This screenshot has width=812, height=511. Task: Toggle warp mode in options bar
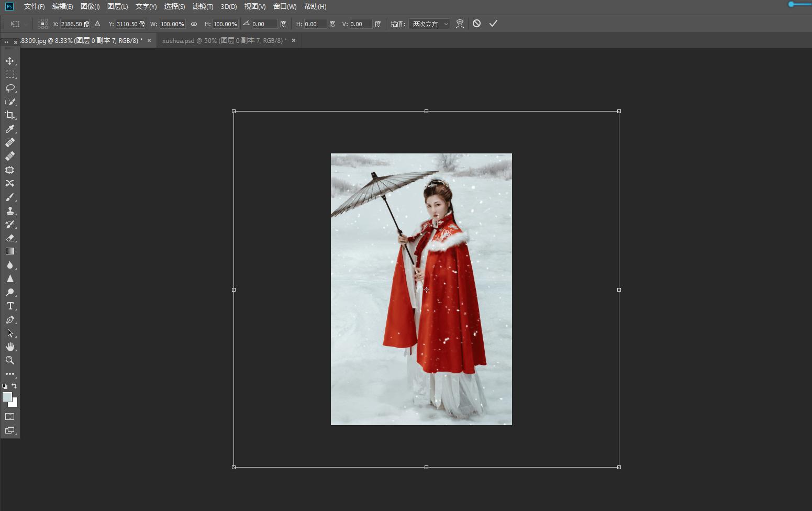(x=460, y=24)
